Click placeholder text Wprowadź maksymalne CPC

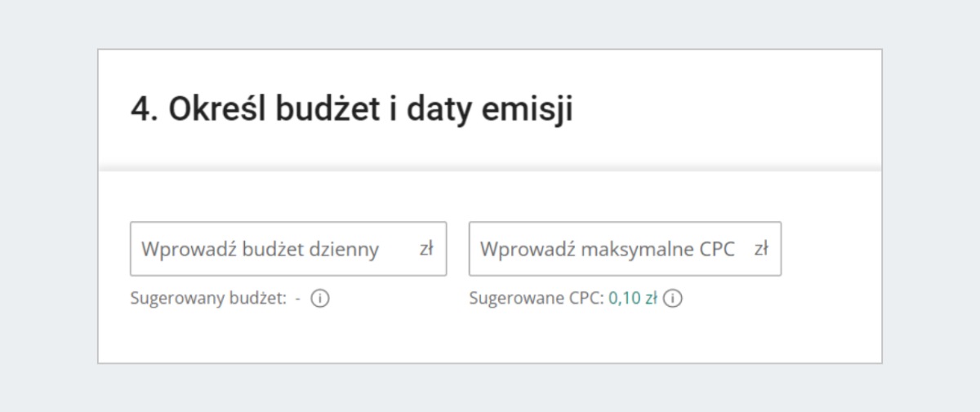[x=608, y=249]
